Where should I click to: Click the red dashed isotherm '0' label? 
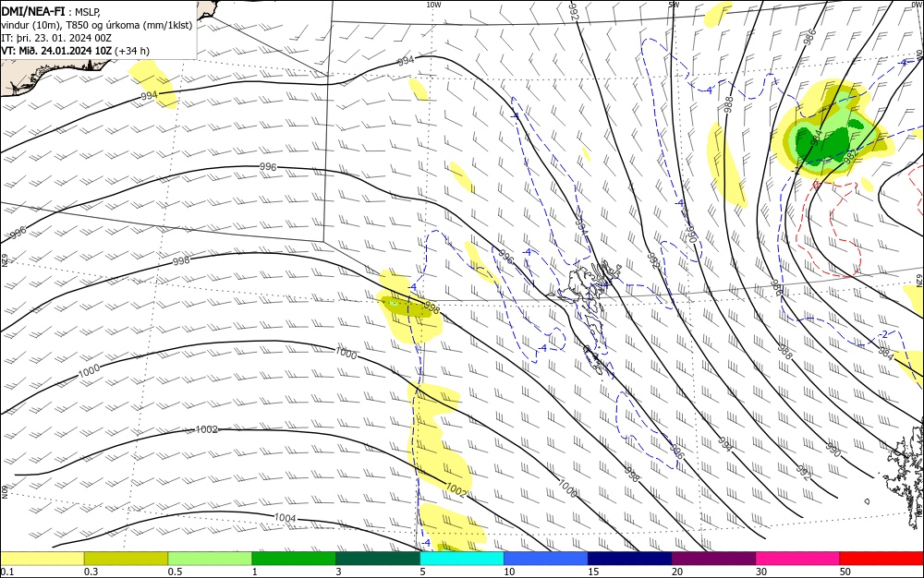coord(816,185)
